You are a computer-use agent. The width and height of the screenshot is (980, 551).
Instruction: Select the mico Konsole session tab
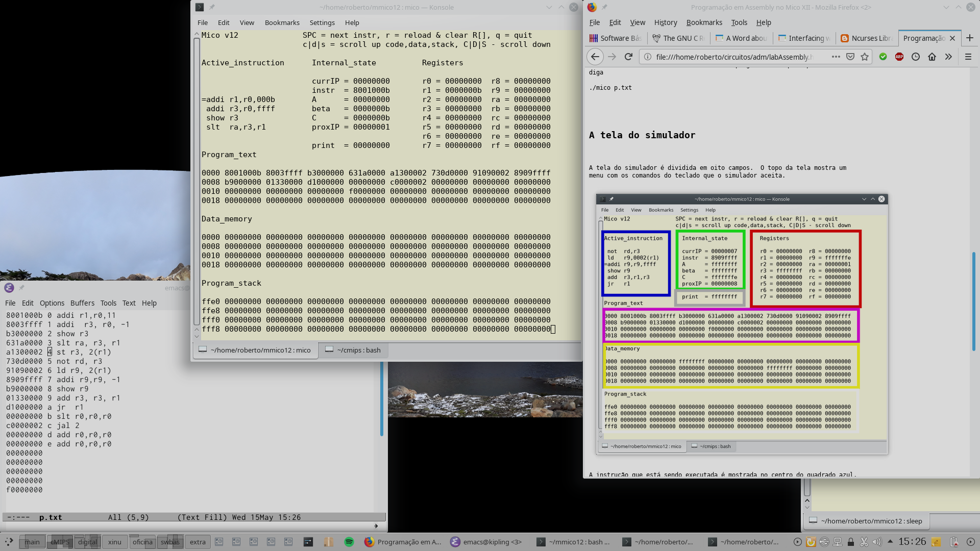pos(255,350)
